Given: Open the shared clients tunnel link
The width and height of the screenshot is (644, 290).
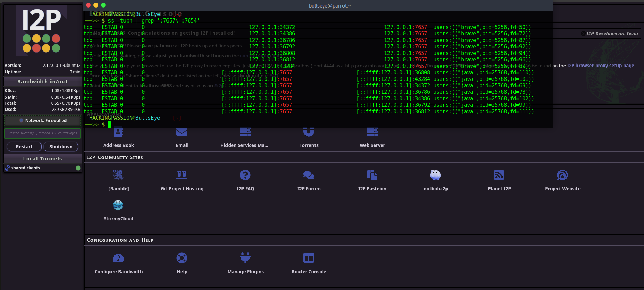Looking at the screenshot, I should tap(26, 168).
